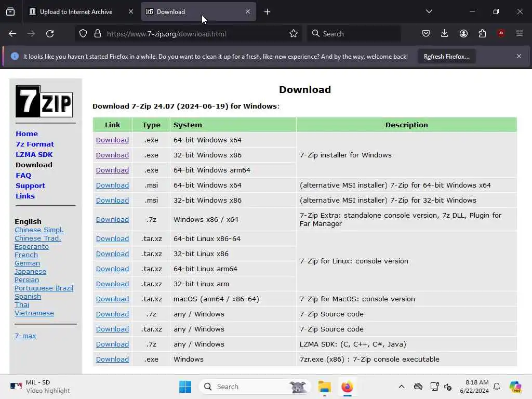Open the Downloads toolbar icon
The image size is (532, 399).
click(x=445, y=33)
